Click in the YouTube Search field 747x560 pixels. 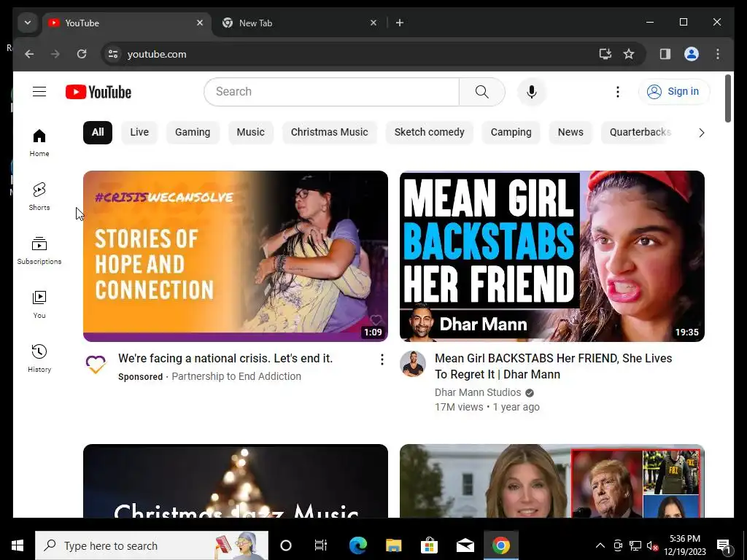click(x=332, y=92)
